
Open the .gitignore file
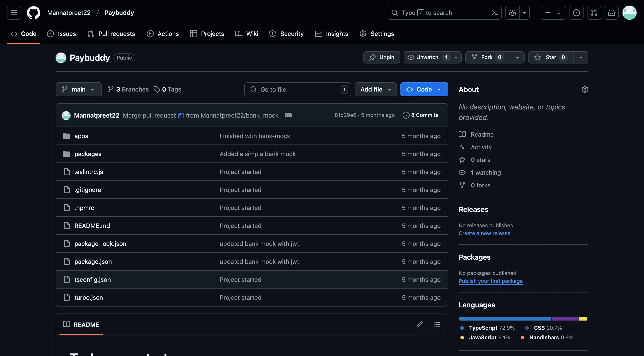(88, 190)
